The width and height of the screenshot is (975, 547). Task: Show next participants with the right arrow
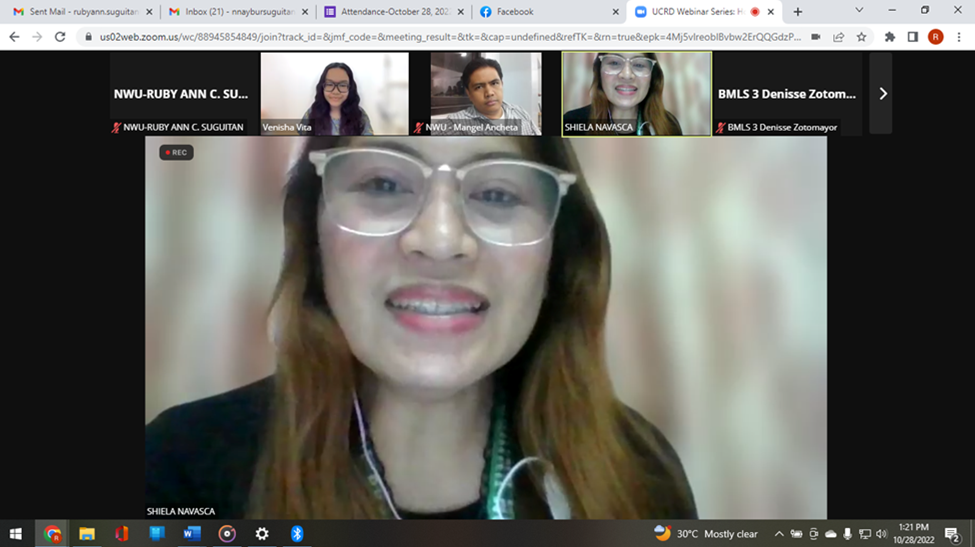(x=881, y=93)
